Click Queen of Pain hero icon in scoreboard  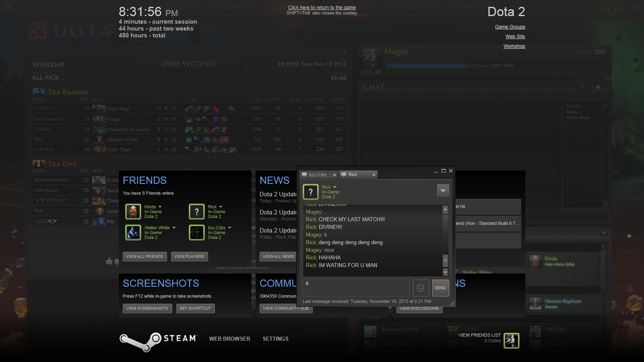99,139
